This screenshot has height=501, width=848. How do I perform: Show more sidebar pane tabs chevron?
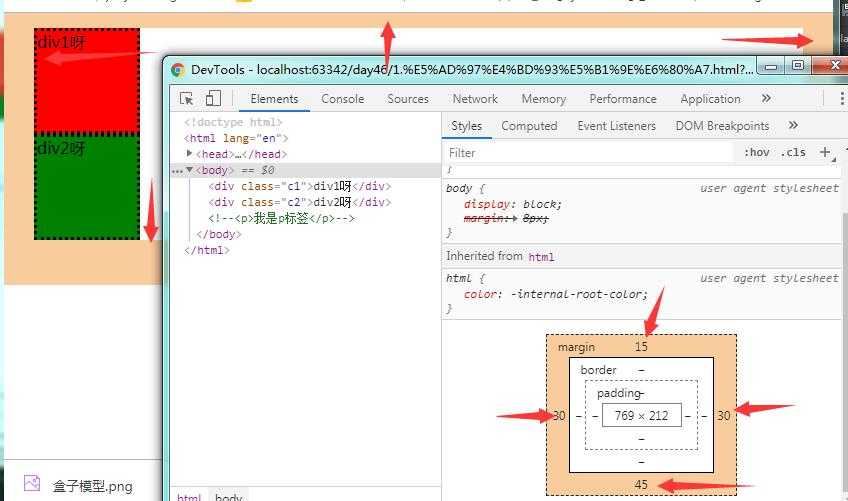(x=793, y=126)
